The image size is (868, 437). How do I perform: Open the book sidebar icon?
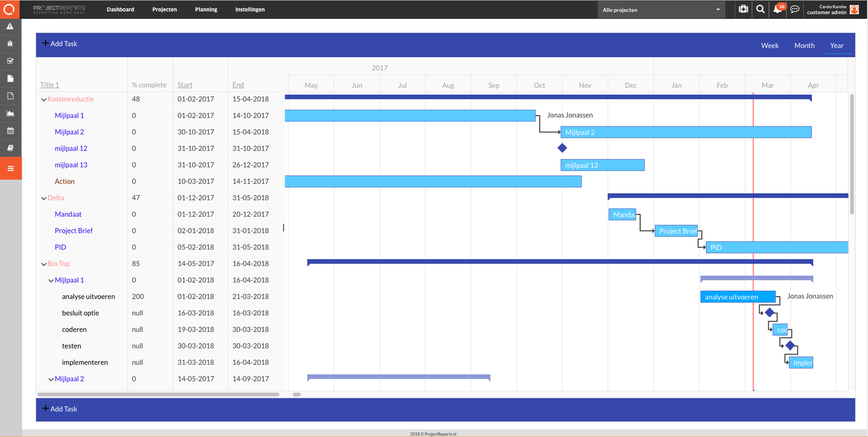[x=10, y=148]
